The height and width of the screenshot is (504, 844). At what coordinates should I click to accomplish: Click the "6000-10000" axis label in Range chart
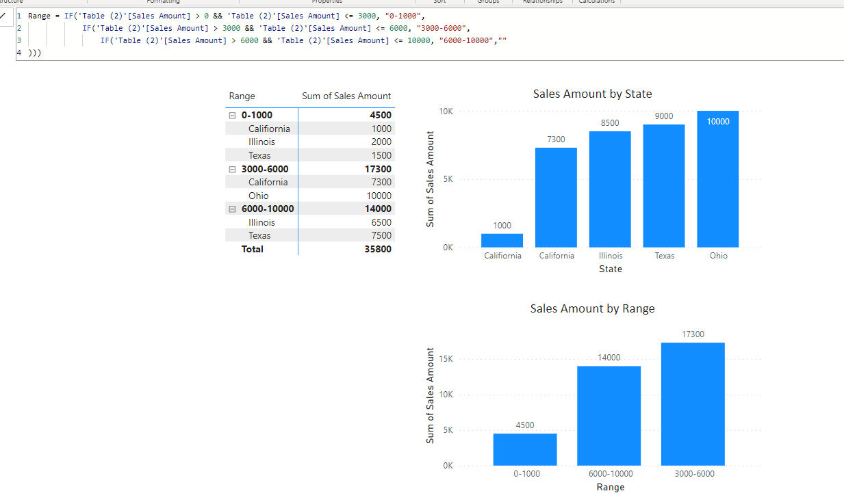pyautogui.click(x=610, y=474)
